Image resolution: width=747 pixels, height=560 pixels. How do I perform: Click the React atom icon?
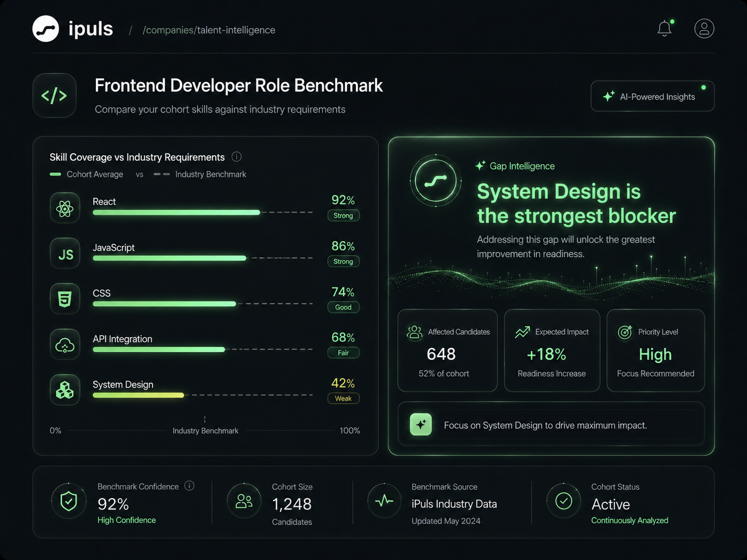tap(65, 208)
